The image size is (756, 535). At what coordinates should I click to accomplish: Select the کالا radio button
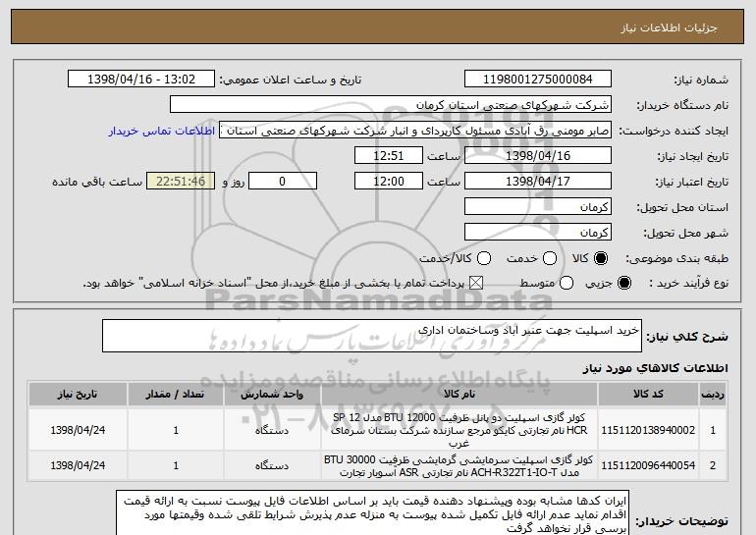click(601, 259)
